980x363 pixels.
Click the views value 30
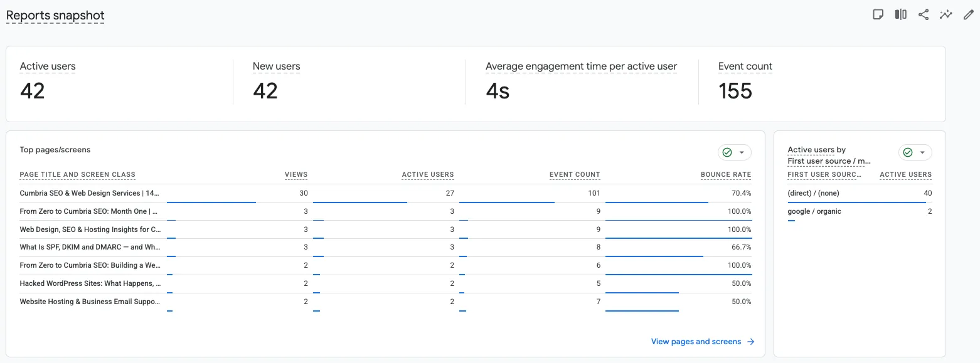point(304,193)
